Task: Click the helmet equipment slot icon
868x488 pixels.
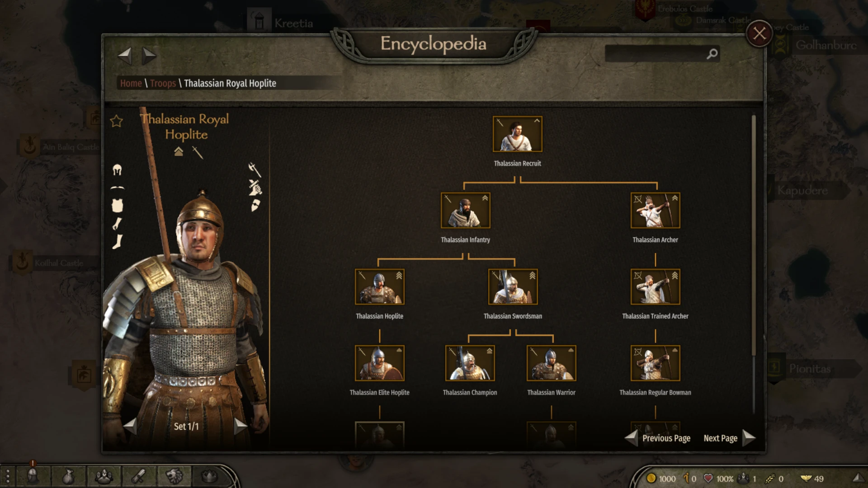Action: [x=117, y=170]
